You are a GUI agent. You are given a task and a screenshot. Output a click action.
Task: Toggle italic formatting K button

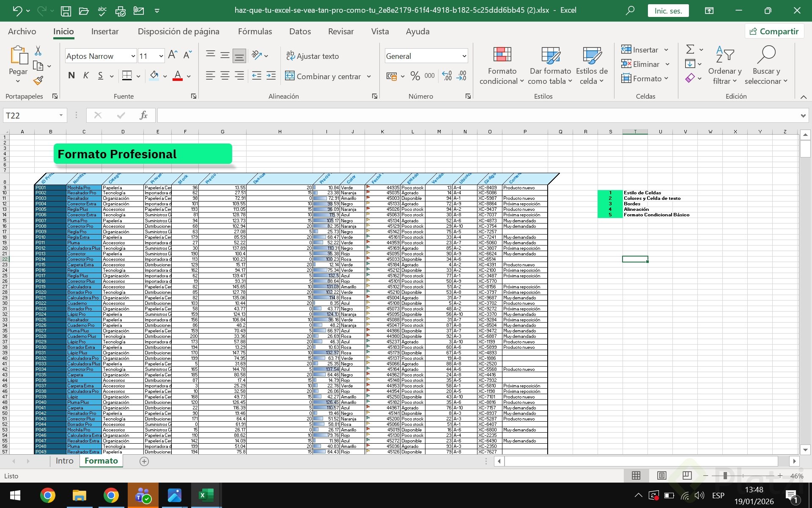pyautogui.click(x=86, y=76)
